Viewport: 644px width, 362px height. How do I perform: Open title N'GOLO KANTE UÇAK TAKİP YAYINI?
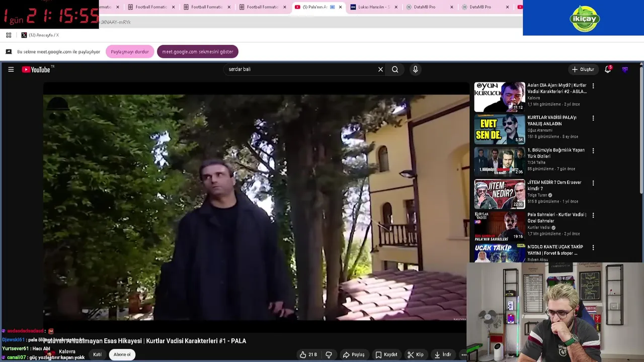[555, 250]
